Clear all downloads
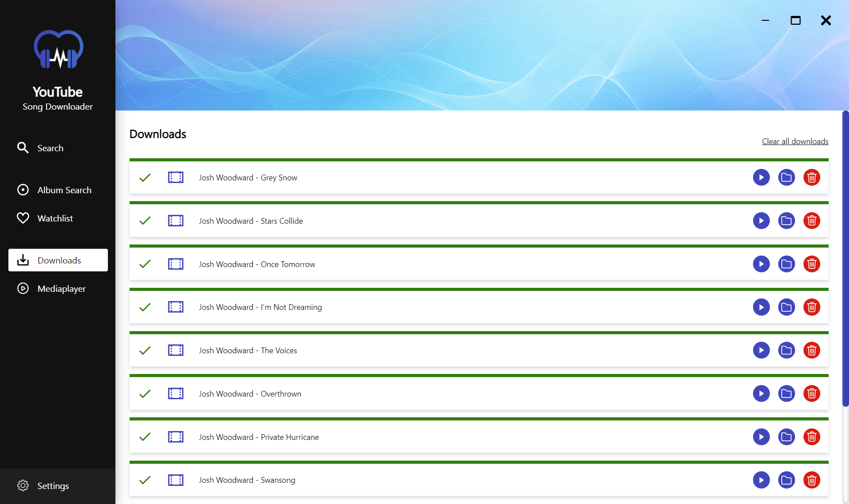The height and width of the screenshot is (504, 849). point(795,141)
